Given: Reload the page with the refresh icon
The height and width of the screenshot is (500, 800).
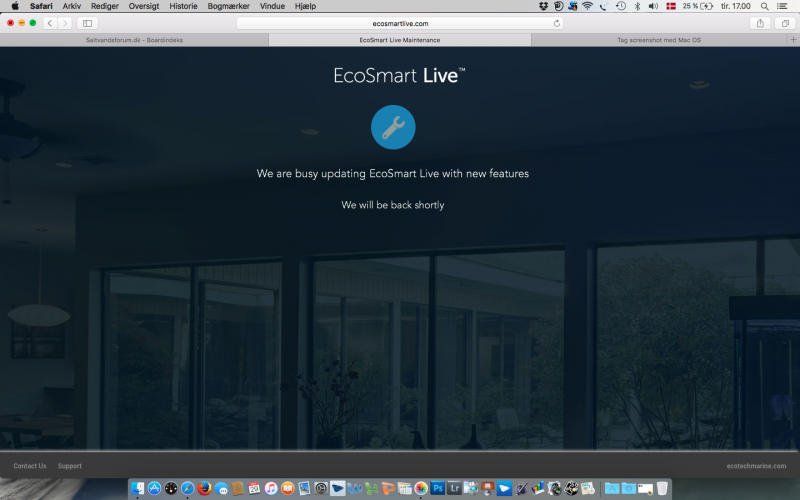Looking at the screenshot, I should point(557,23).
